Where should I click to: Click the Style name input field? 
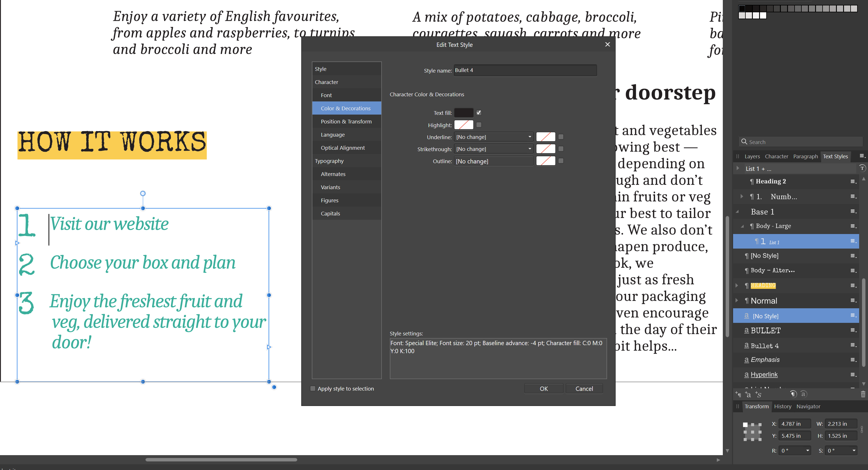tap(525, 70)
